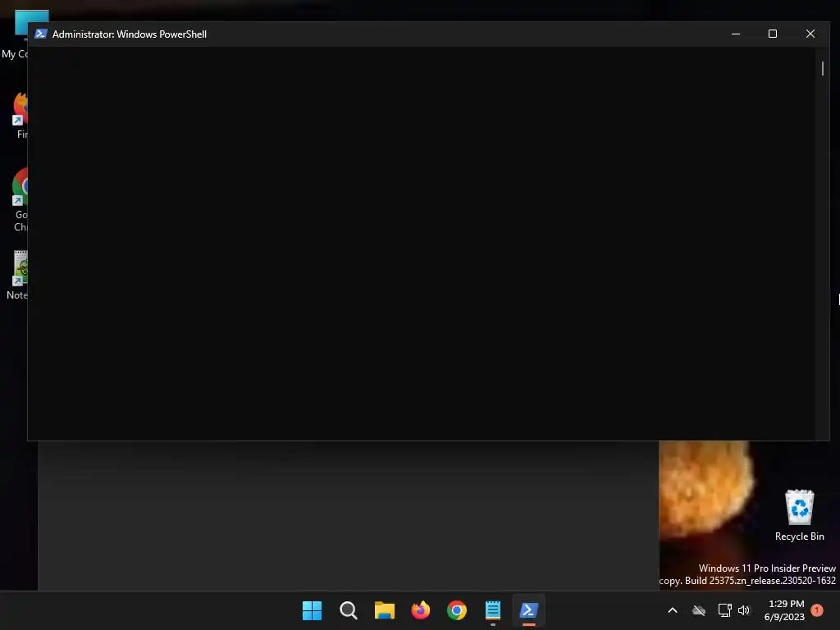Select the PowerShell taskbar icon
The image size is (840, 630).
tap(529, 610)
